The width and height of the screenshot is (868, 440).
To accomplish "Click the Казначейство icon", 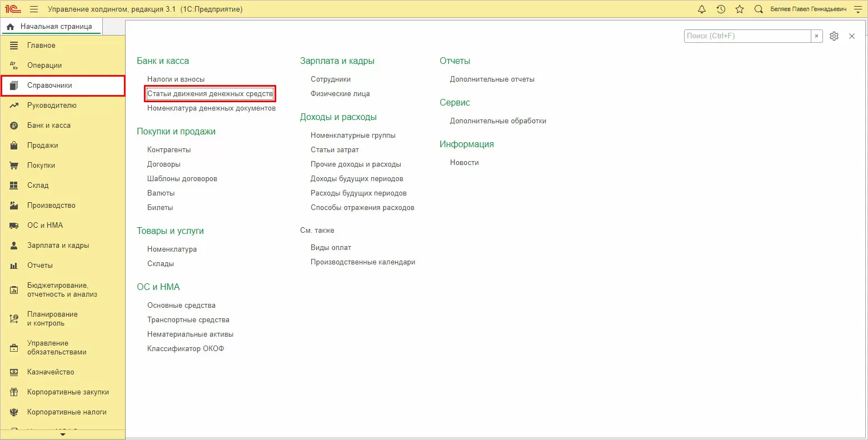I will (14, 372).
